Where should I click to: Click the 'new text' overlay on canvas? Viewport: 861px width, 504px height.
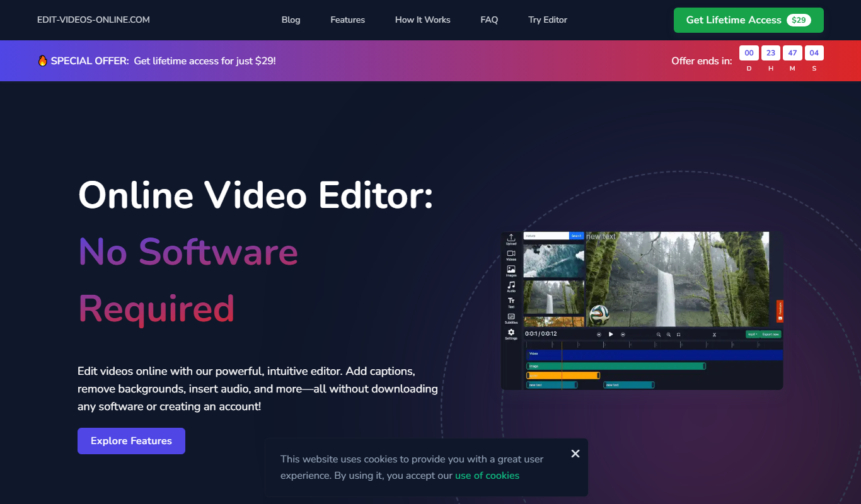[x=601, y=237]
